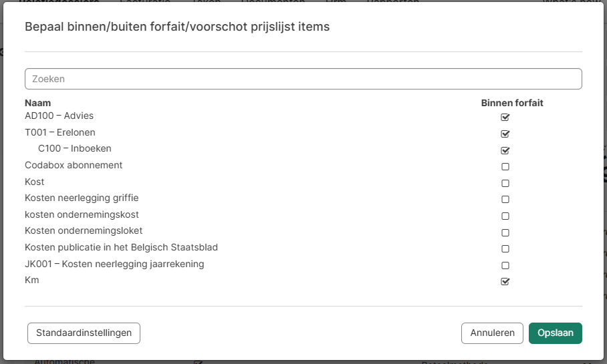Save changes with the Opslaan button
Screen dimensions: 607x364
pos(555,333)
